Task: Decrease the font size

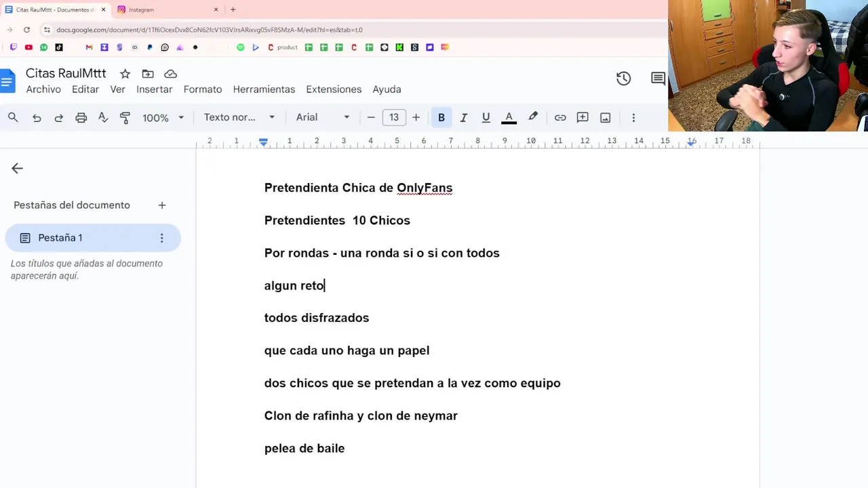Action: coord(371,117)
